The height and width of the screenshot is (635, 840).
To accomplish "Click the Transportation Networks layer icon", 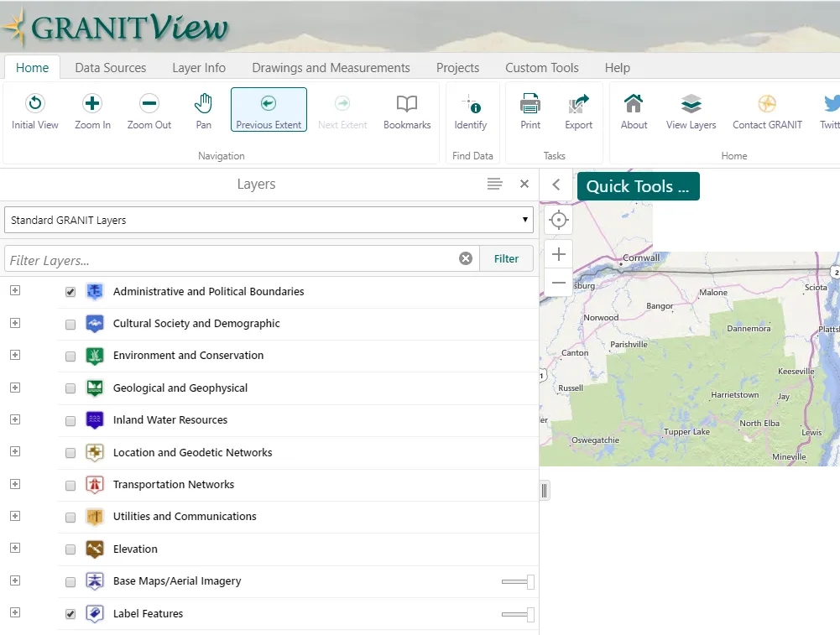I will click(x=95, y=485).
